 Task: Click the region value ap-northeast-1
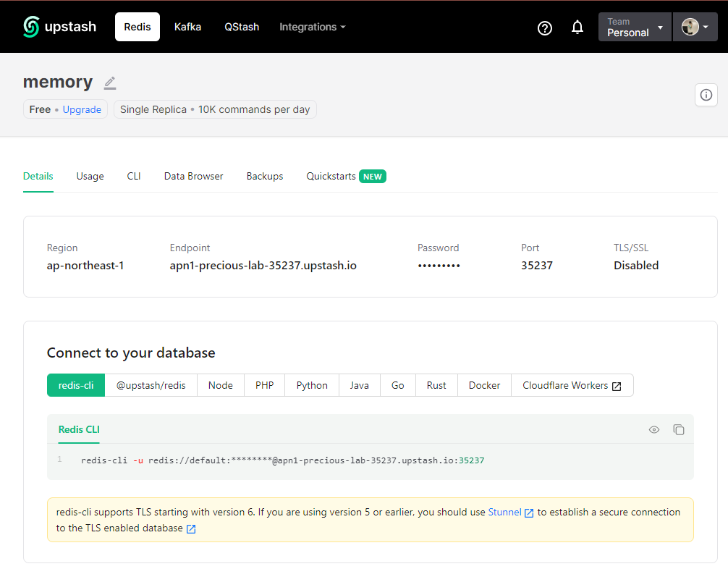pyautogui.click(x=85, y=266)
